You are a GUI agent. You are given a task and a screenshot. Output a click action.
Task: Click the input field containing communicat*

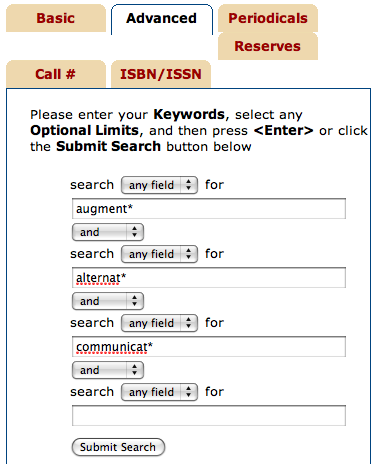point(209,347)
